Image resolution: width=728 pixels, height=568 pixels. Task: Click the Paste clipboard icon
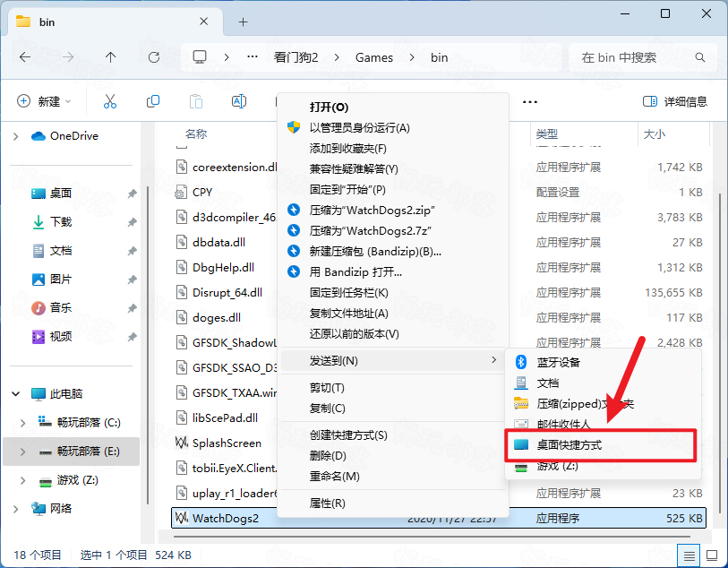pyautogui.click(x=196, y=101)
